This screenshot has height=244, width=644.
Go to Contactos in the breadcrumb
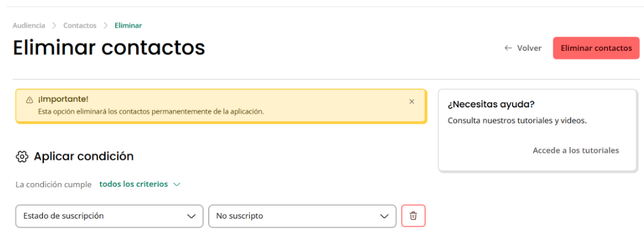(80, 25)
